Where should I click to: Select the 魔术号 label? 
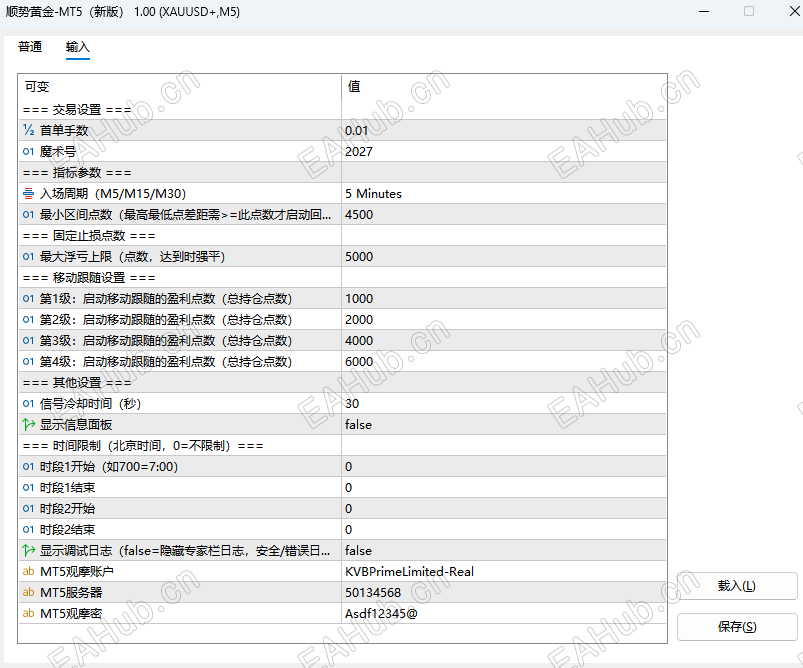tap(58, 152)
